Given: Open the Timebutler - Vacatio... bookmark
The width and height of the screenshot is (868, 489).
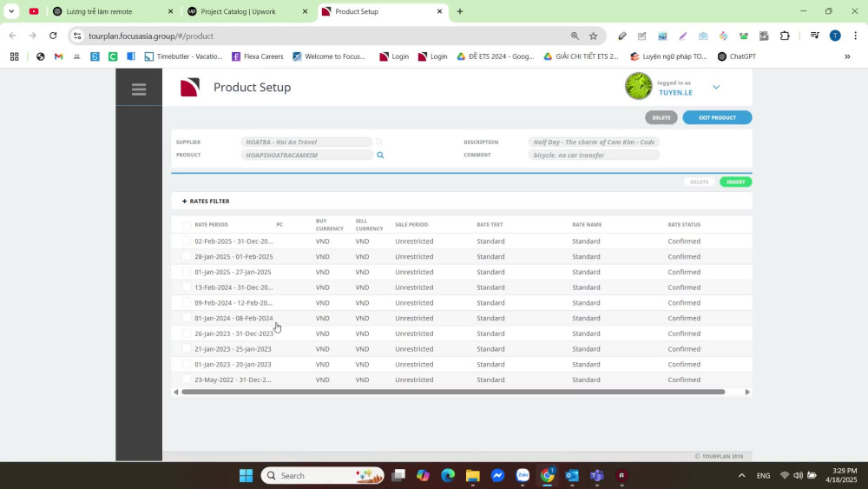Looking at the screenshot, I should [x=183, y=56].
